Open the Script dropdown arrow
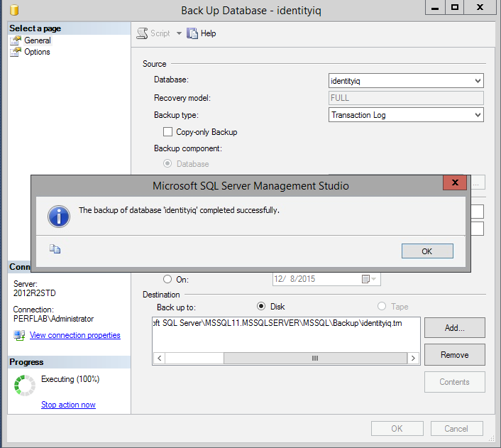Screen dimensions: 501x448 (179, 33)
